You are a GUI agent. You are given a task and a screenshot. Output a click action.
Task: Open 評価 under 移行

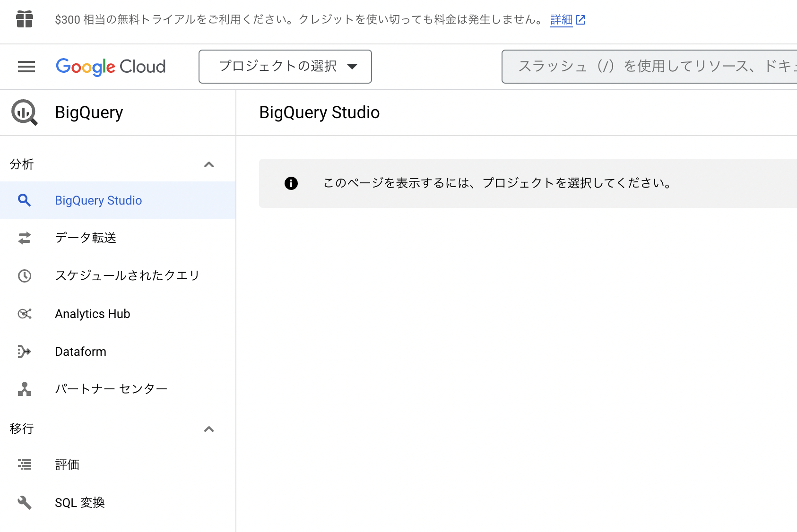pyautogui.click(x=118, y=465)
